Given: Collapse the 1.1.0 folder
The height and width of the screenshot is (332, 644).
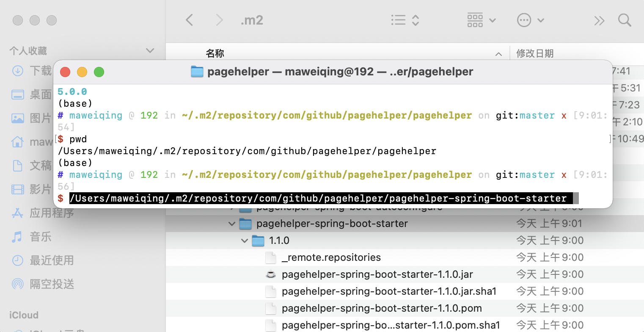Looking at the screenshot, I should tap(245, 241).
